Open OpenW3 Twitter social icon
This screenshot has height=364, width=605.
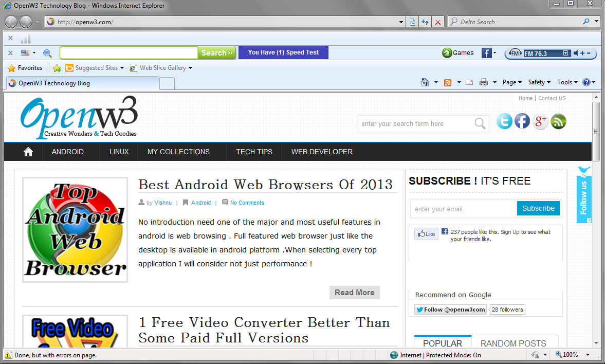[x=504, y=121]
